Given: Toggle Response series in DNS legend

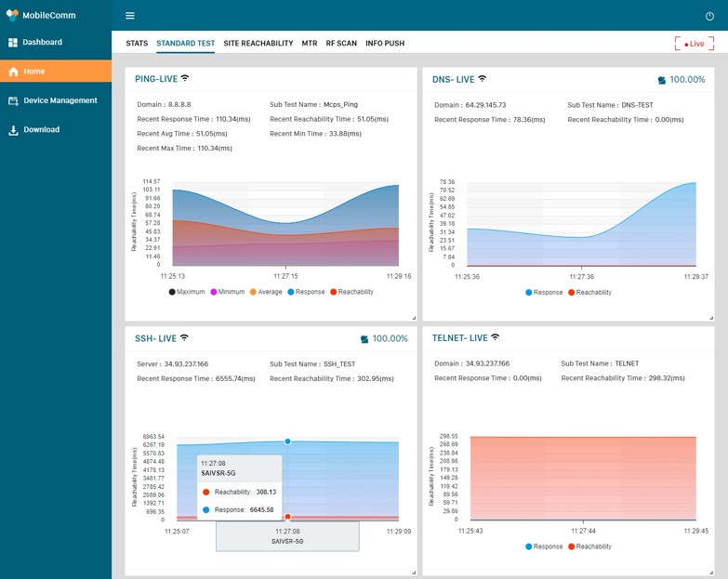Looking at the screenshot, I should click(x=544, y=292).
